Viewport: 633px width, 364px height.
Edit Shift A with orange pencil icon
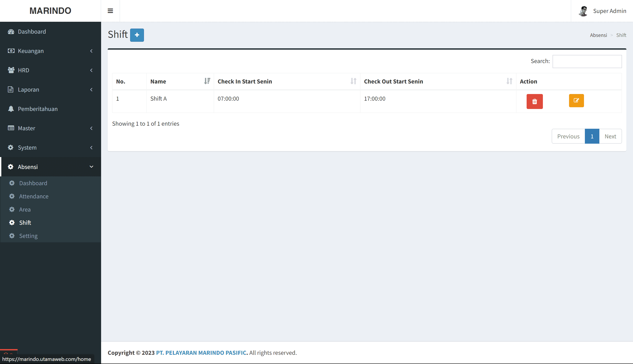[x=576, y=100]
